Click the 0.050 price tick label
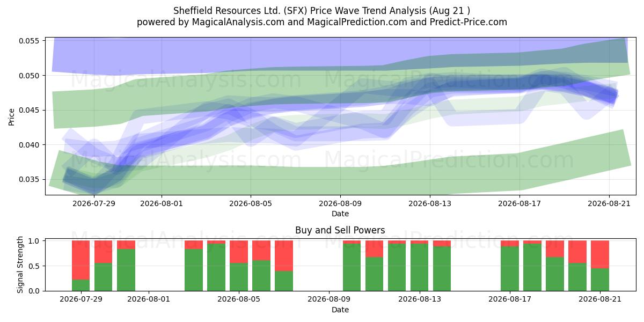 click(30, 76)
